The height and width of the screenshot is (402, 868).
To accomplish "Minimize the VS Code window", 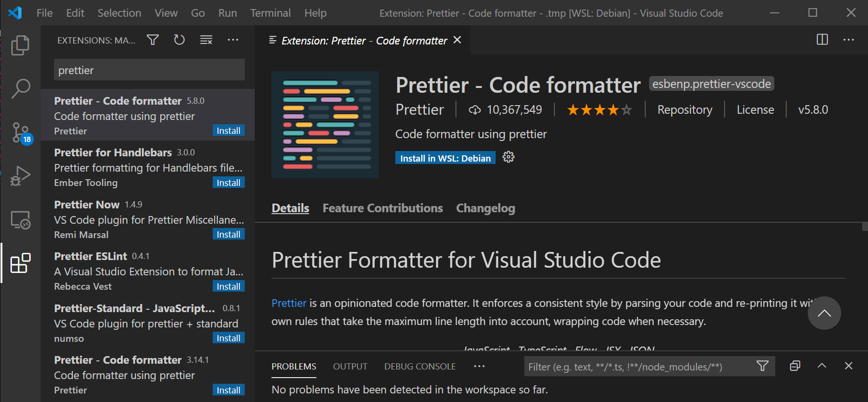I will tap(775, 13).
